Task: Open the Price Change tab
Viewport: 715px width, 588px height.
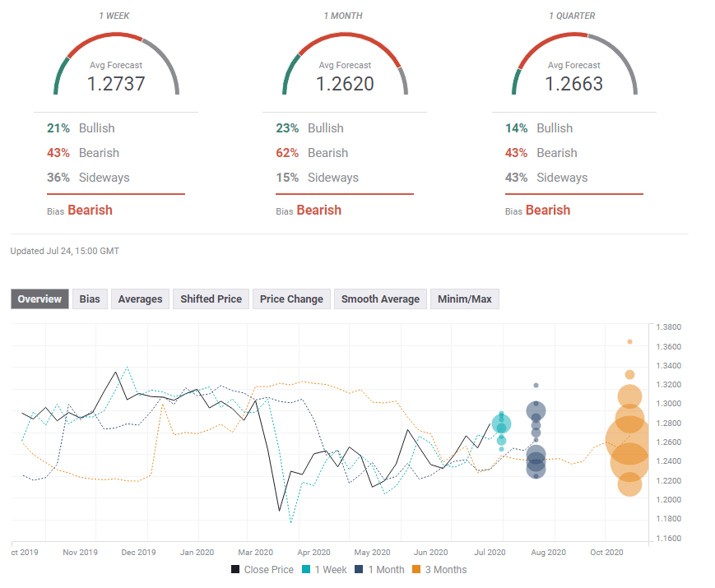Action: click(x=291, y=299)
